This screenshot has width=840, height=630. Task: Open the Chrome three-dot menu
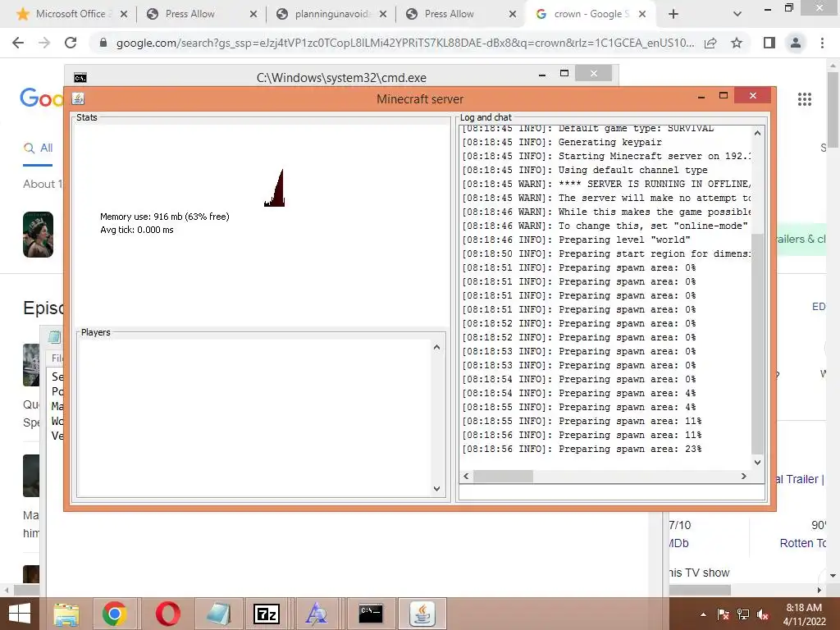822,43
